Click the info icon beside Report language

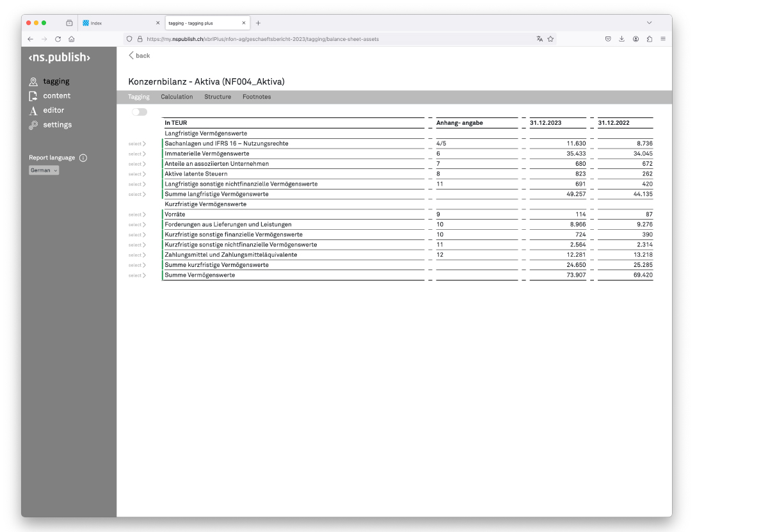click(83, 158)
